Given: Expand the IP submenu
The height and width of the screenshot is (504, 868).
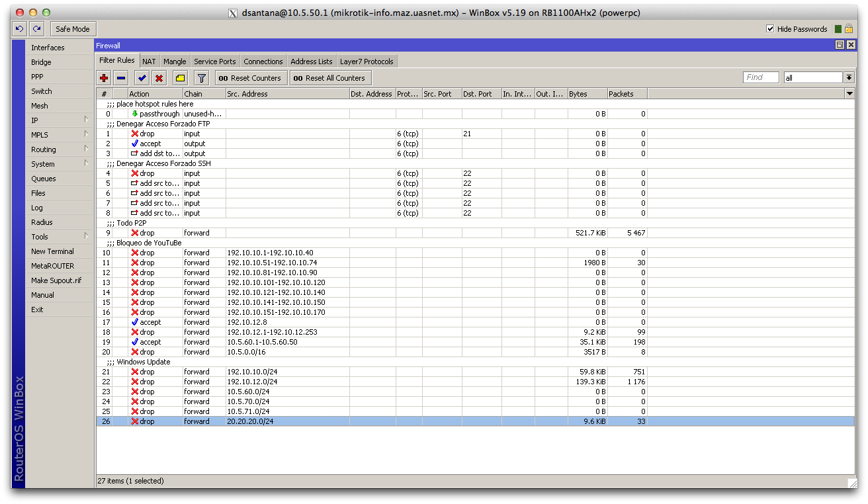Looking at the screenshot, I should tap(86, 120).
